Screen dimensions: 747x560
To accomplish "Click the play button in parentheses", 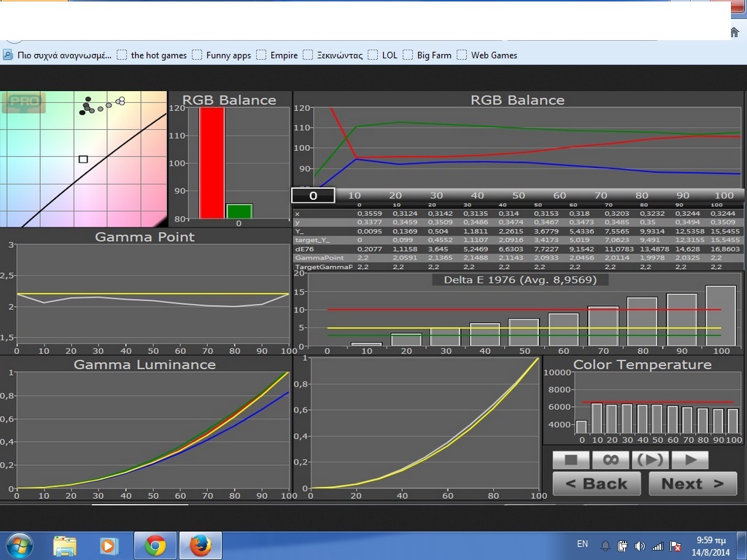I will point(650,460).
